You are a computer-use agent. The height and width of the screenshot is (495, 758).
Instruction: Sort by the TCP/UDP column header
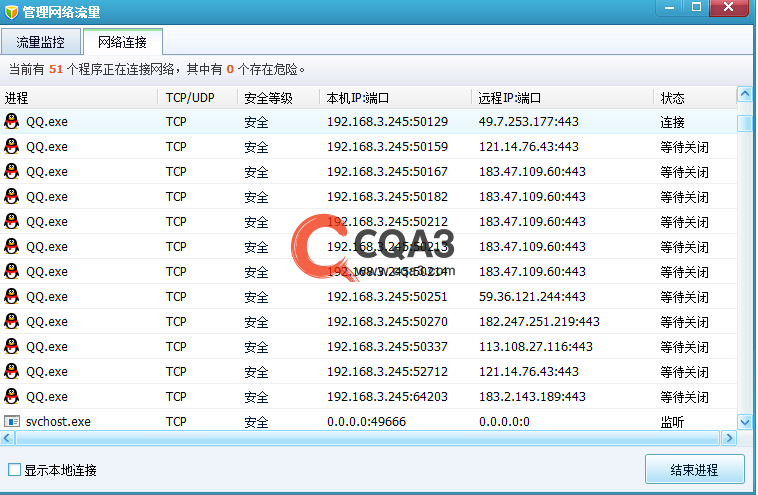point(198,98)
